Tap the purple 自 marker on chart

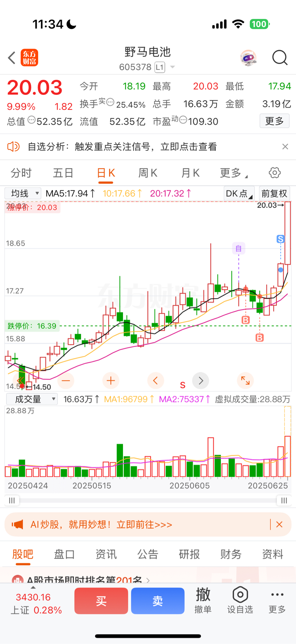(239, 248)
